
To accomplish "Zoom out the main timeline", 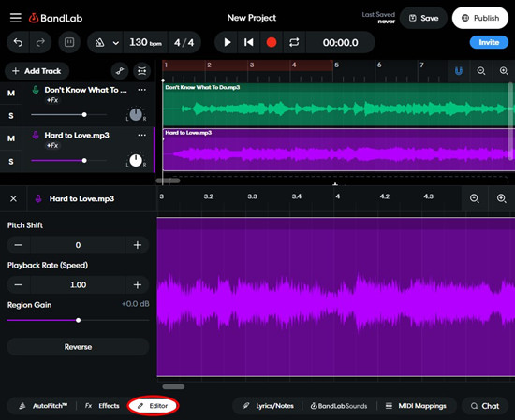I will (481, 70).
